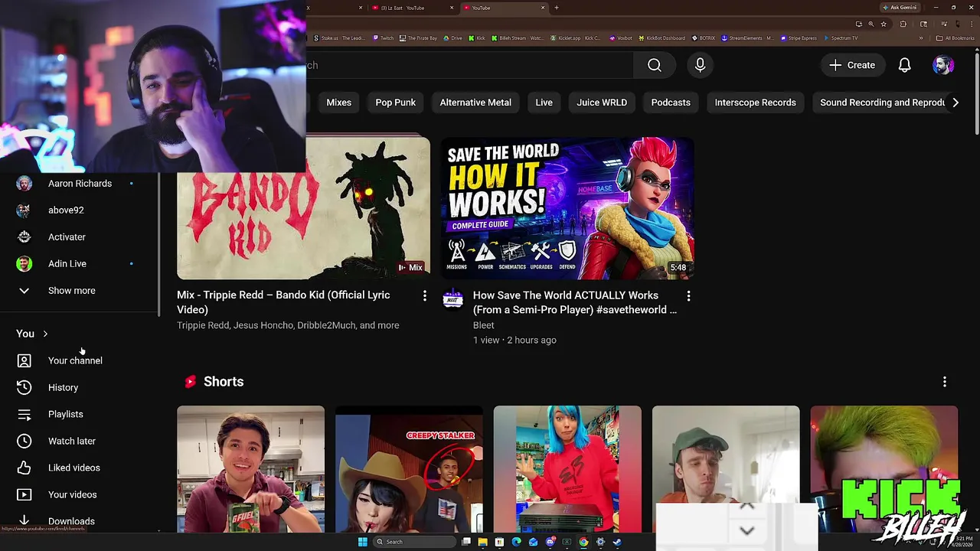Click the YouTube search magnifier button
The height and width of the screenshot is (551, 980).
pos(655,65)
